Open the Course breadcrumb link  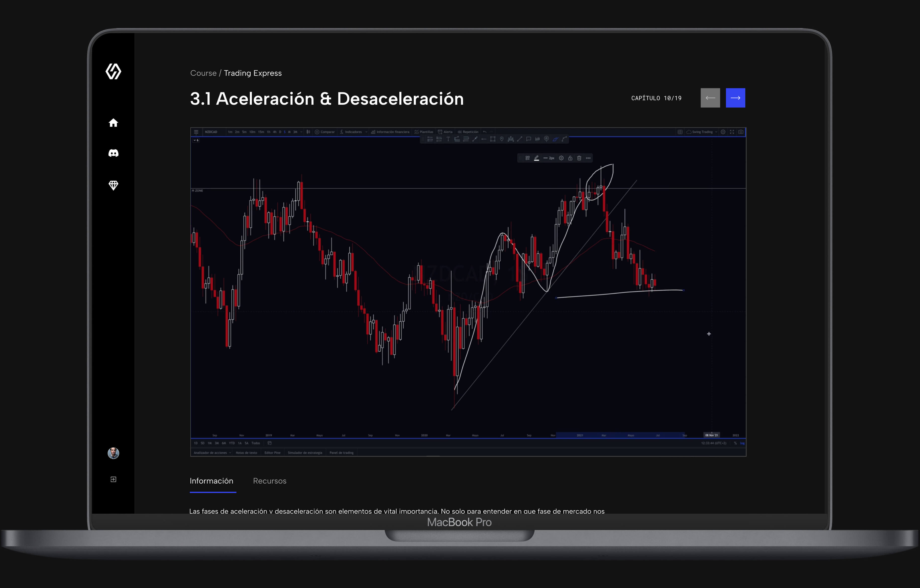click(203, 73)
